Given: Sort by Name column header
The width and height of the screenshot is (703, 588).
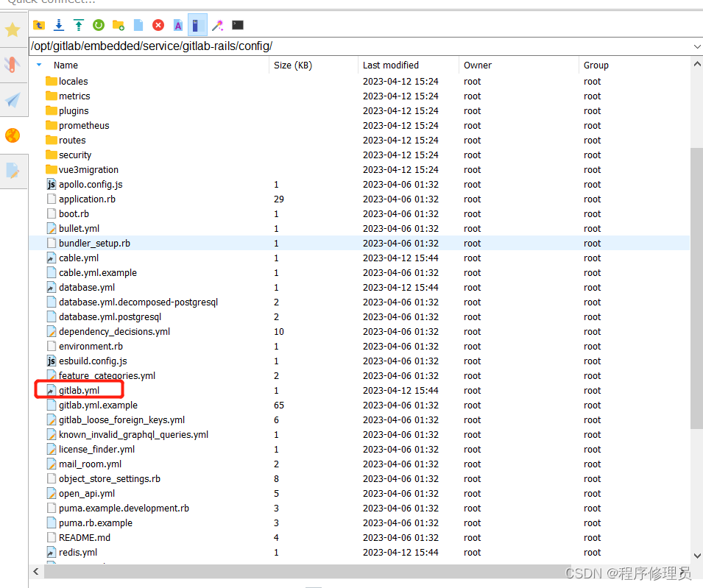Looking at the screenshot, I should pyautogui.click(x=66, y=65).
